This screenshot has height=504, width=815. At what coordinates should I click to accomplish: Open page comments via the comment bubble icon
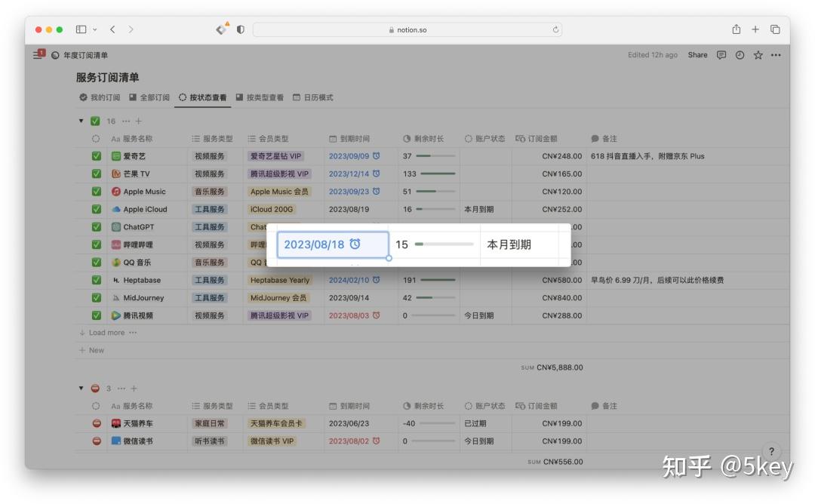click(721, 54)
